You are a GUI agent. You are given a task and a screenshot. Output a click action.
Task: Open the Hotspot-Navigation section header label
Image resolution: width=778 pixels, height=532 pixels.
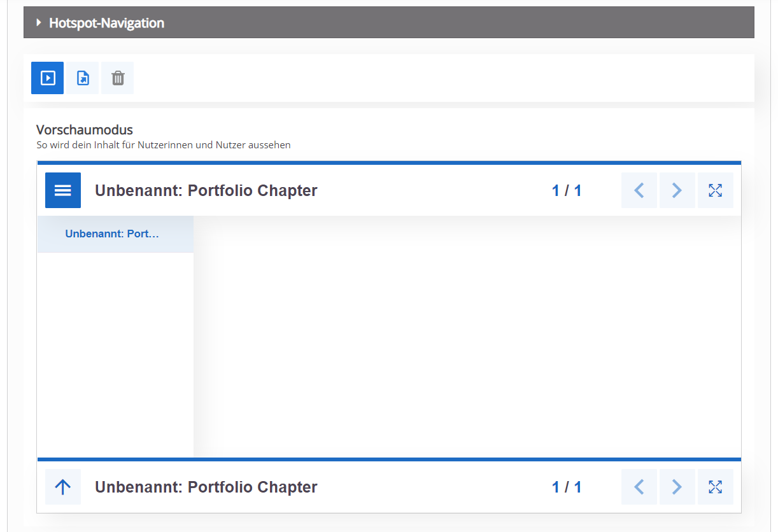pyautogui.click(x=107, y=23)
